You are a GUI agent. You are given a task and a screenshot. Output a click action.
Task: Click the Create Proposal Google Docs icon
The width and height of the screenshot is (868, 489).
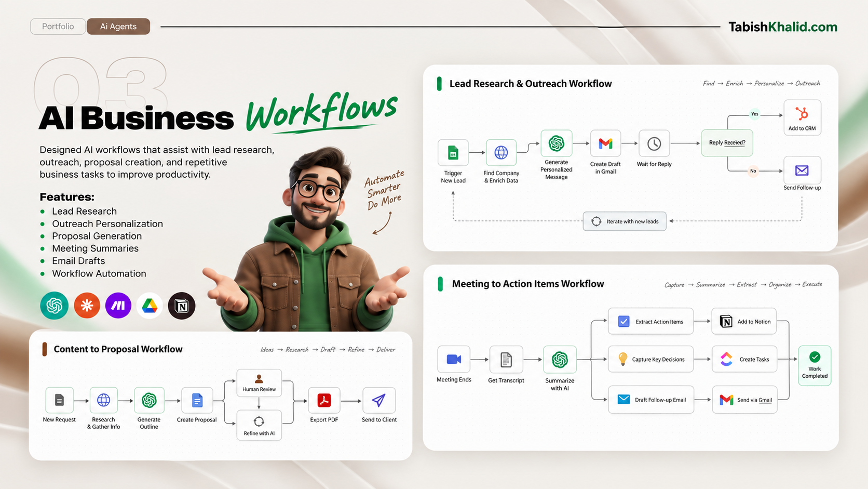click(x=197, y=400)
